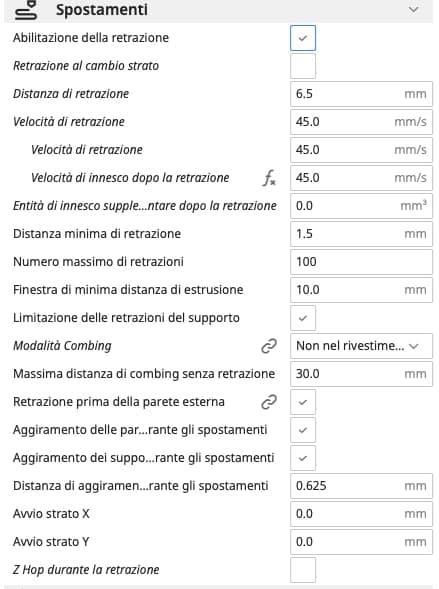
Task: Click the Finestra di minima distanza field
Action: click(361, 290)
